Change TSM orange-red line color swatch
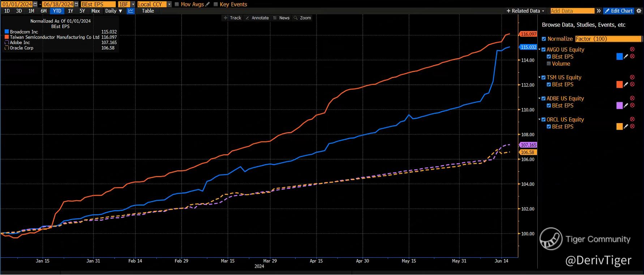The width and height of the screenshot is (644, 275). pos(619,84)
